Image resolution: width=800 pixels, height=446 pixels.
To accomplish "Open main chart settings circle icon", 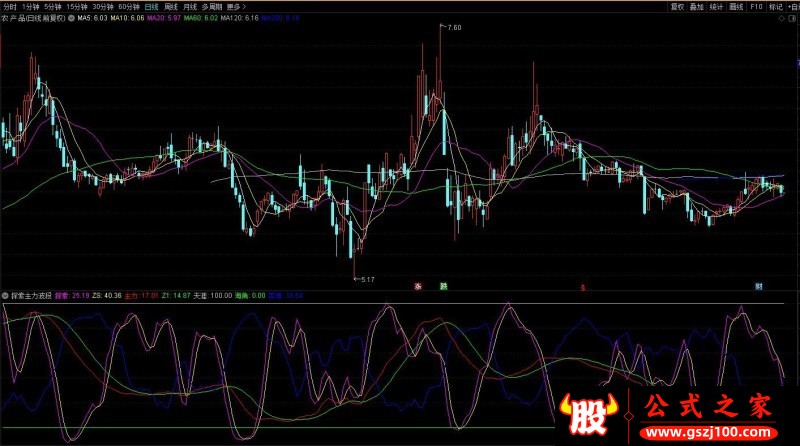I will 71,18.
